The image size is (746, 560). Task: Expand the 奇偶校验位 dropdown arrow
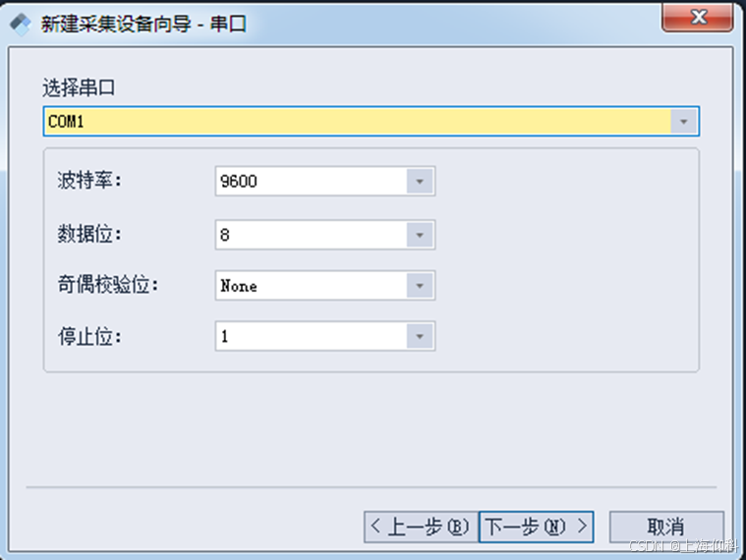(x=420, y=286)
